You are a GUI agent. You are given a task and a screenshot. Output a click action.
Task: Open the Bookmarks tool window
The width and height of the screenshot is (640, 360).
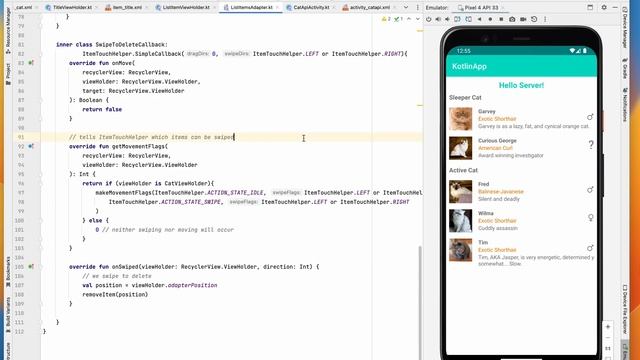[8, 272]
